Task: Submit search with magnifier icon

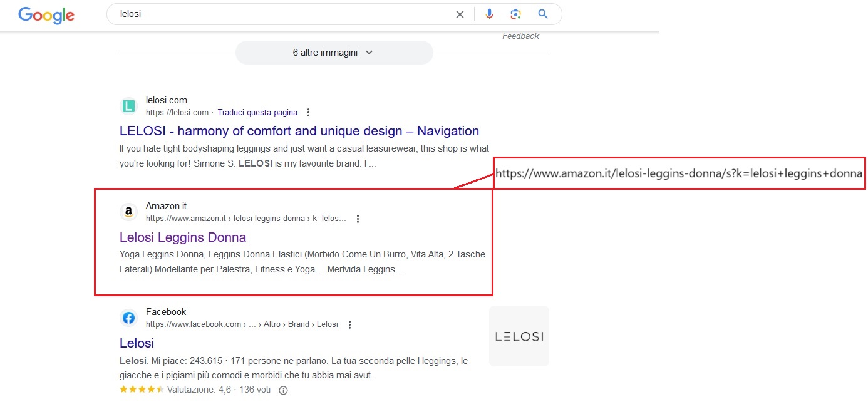Action: [x=543, y=14]
